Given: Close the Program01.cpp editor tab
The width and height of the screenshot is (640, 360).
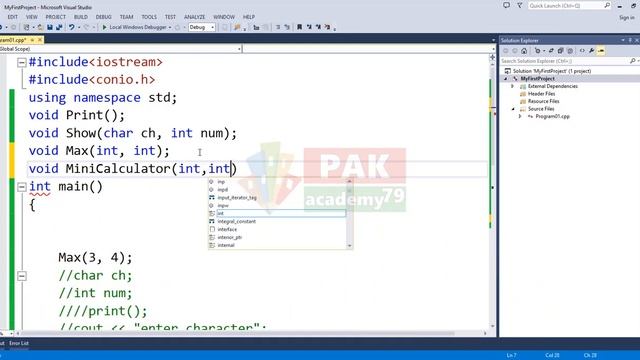Looking at the screenshot, I should [40, 40].
